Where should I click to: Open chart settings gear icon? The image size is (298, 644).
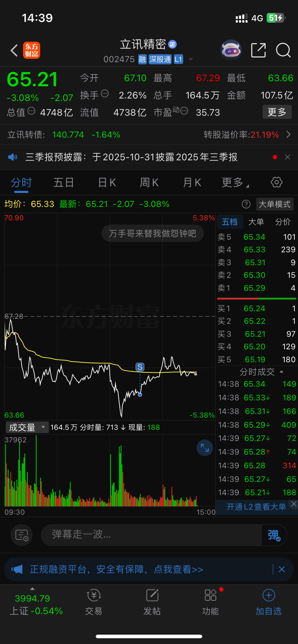click(x=276, y=182)
